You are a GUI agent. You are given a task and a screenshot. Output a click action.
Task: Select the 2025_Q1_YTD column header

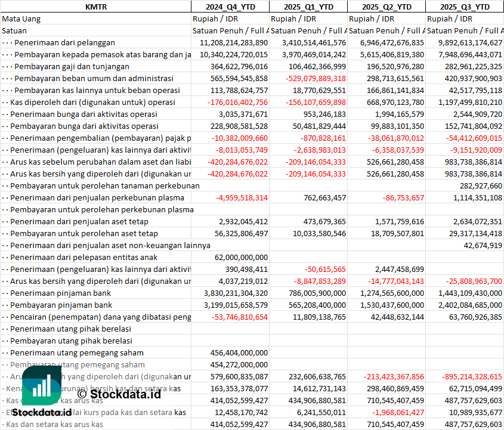point(308,7)
